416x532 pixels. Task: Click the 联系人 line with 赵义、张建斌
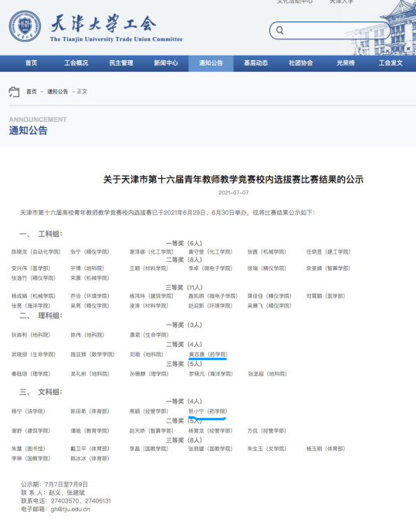click(52, 493)
